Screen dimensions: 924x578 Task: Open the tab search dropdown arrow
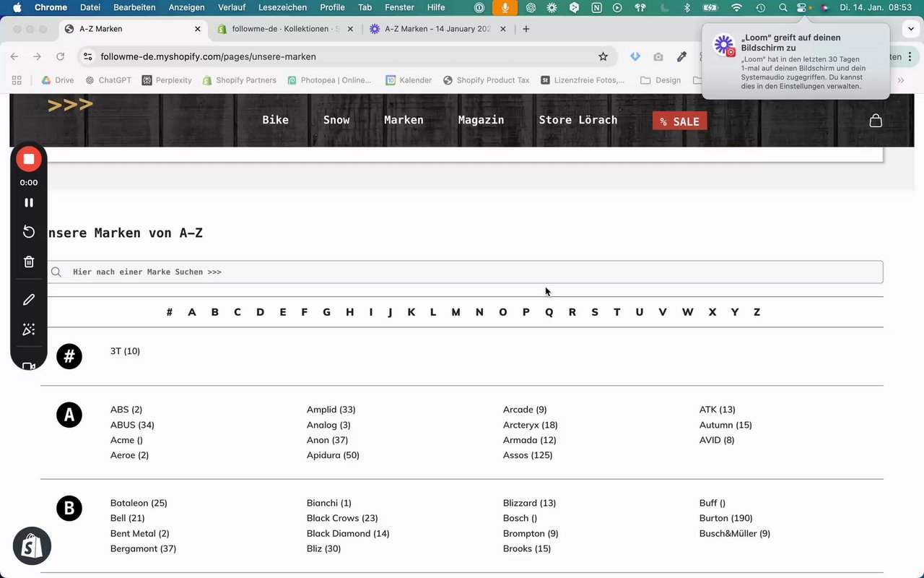point(911,29)
